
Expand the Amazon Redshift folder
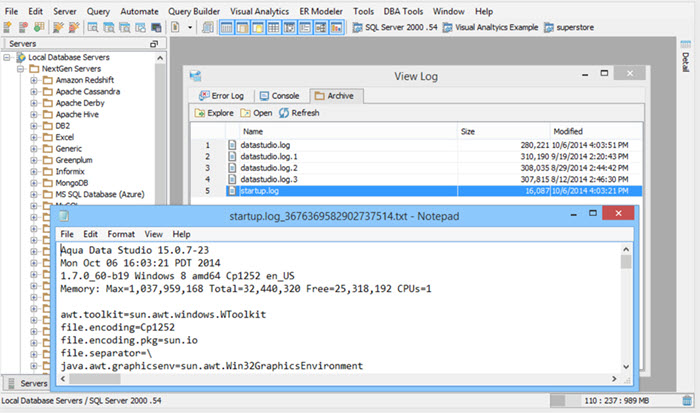(34, 80)
